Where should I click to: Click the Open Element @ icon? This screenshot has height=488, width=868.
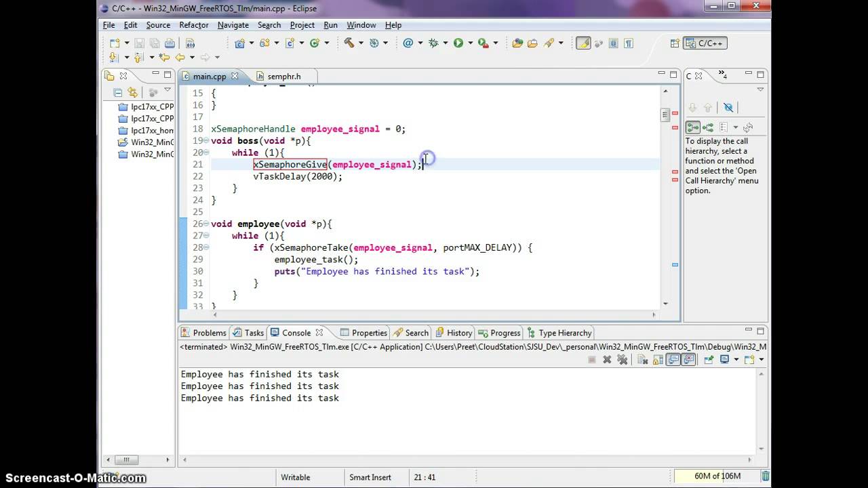tap(408, 43)
